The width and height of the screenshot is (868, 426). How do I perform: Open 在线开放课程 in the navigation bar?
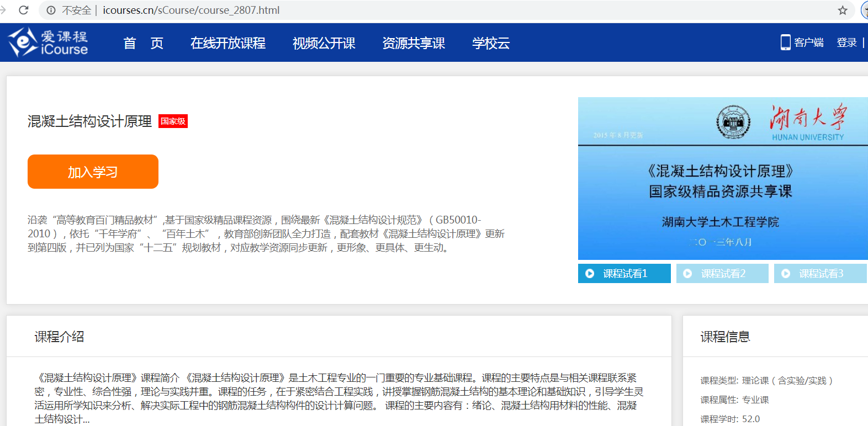coord(227,43)
